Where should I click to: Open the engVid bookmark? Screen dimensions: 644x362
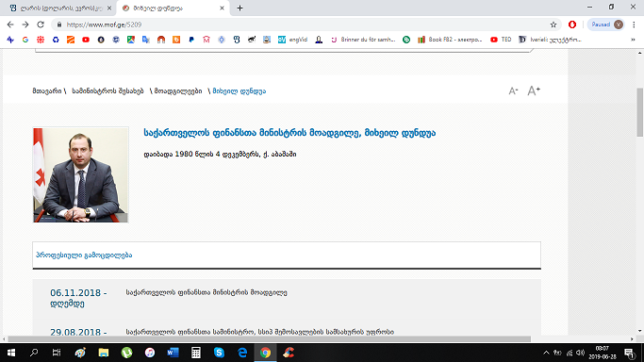[x=292, y=40]
